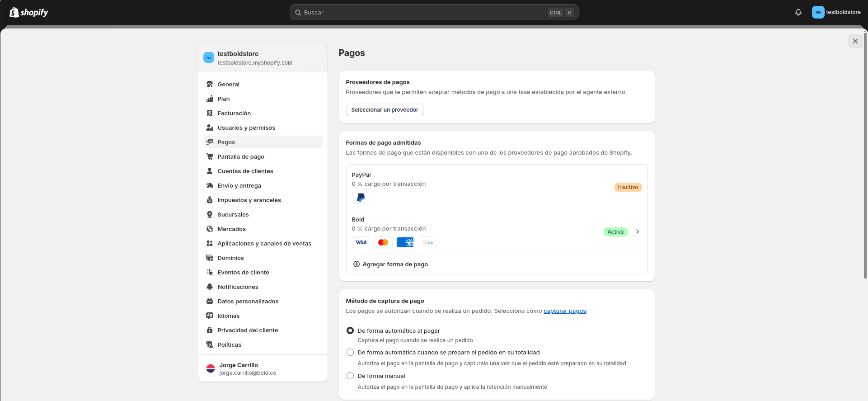Click the Mastercard icon under Bold

pyautogui.click(x=383, y=242)
